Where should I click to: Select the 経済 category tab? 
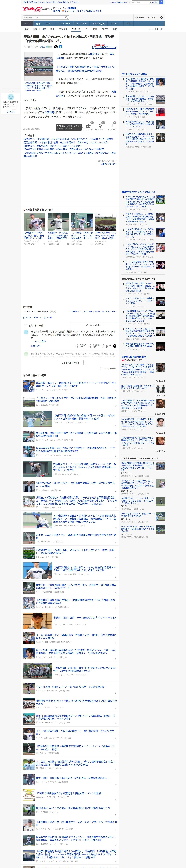click(52, 29)
